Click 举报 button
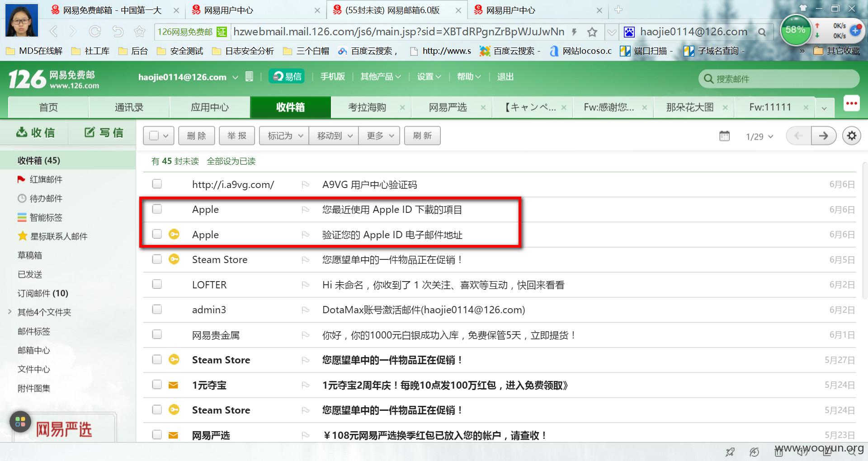Image resolution: width=868 pixels, height=461 pixels. click(237, 136)
